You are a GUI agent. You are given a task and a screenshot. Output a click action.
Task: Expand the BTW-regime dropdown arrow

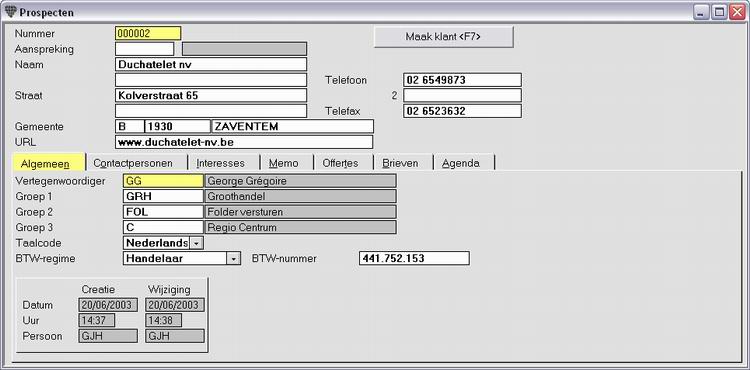click(x=232, y=259)
